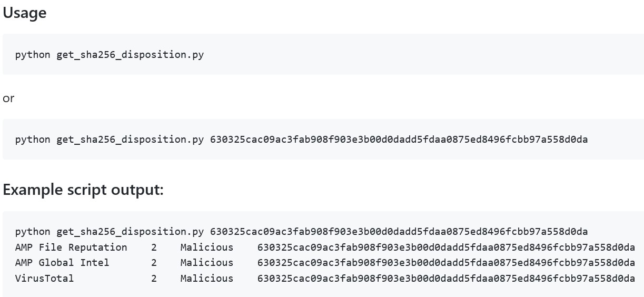Click the hash in the AMP File Reputation row
The image size is (644, 297).
pos(446,247)
